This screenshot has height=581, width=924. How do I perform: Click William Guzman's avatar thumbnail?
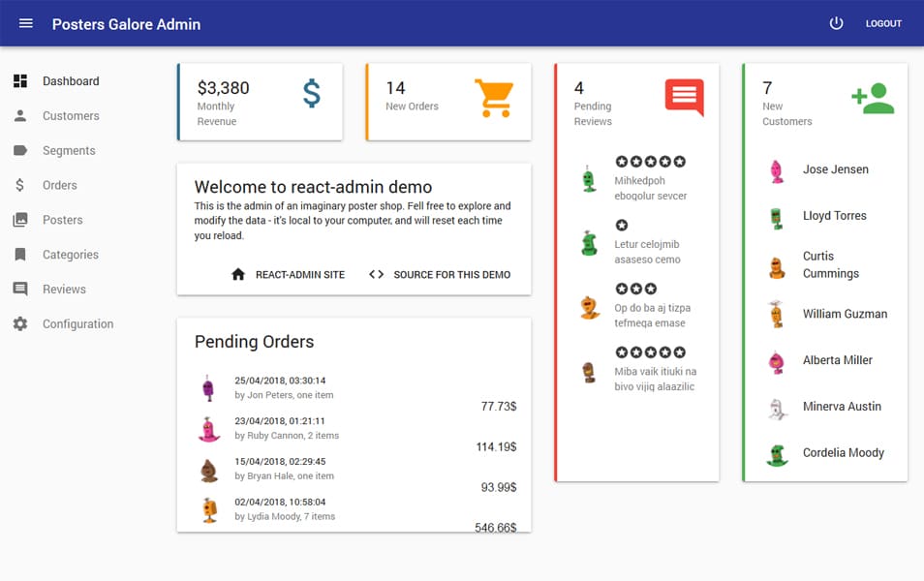coord(776,315)
